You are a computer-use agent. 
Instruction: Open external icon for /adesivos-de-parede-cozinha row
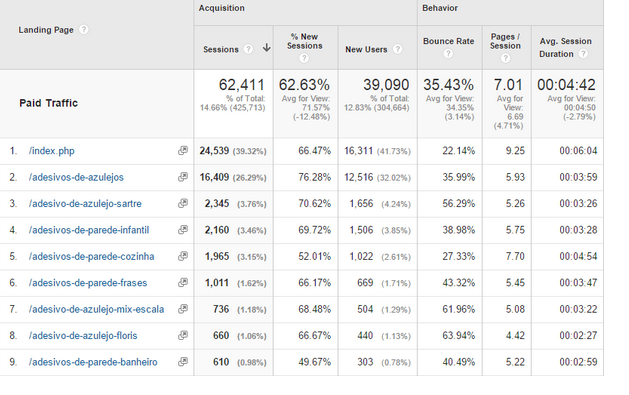(x=183, y=256)
